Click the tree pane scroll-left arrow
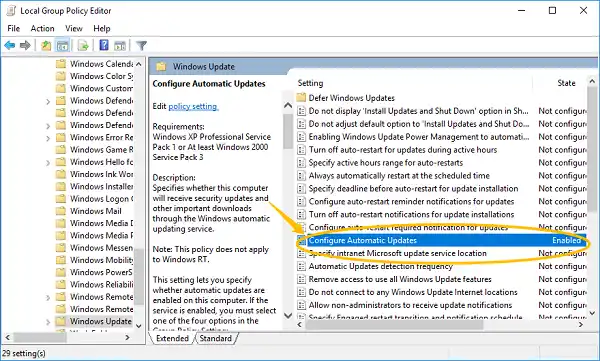This screenshot has height=361, width=600. (x=7, y=337)
